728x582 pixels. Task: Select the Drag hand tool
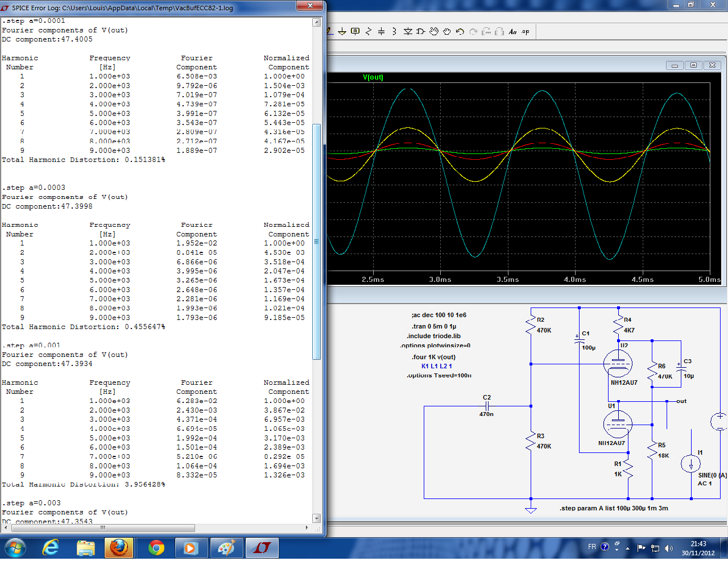pos(447,32)
